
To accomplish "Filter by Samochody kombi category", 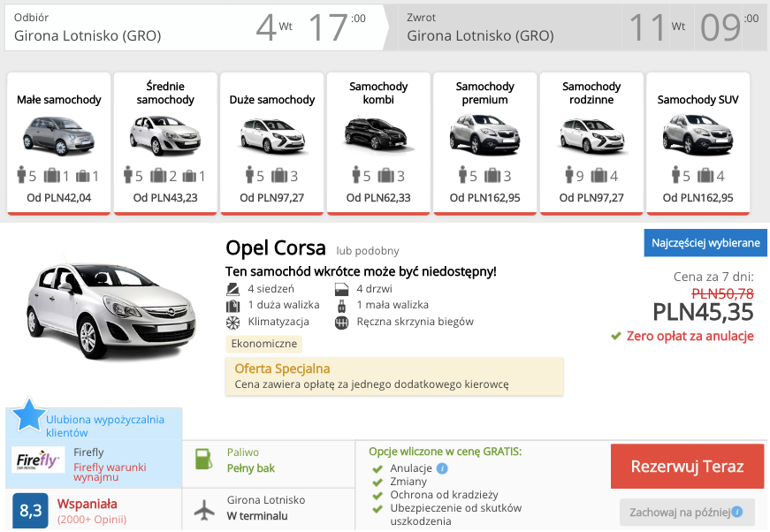I will [378, 142].
